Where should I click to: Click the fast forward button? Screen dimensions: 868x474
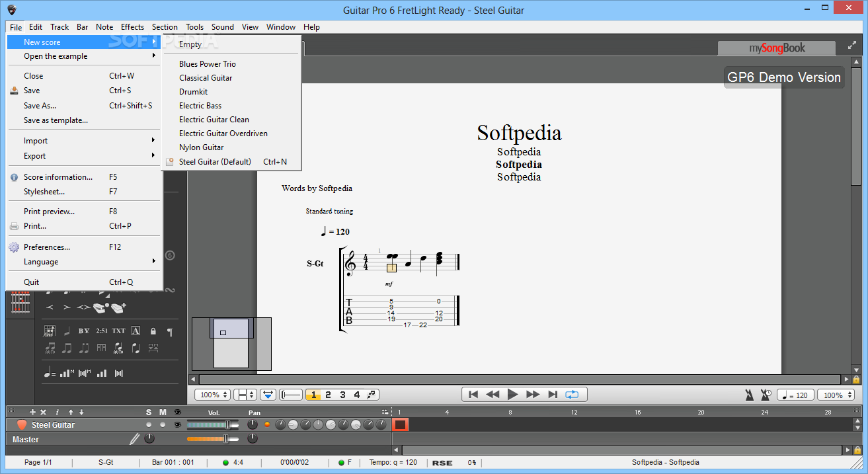[533, 395]
